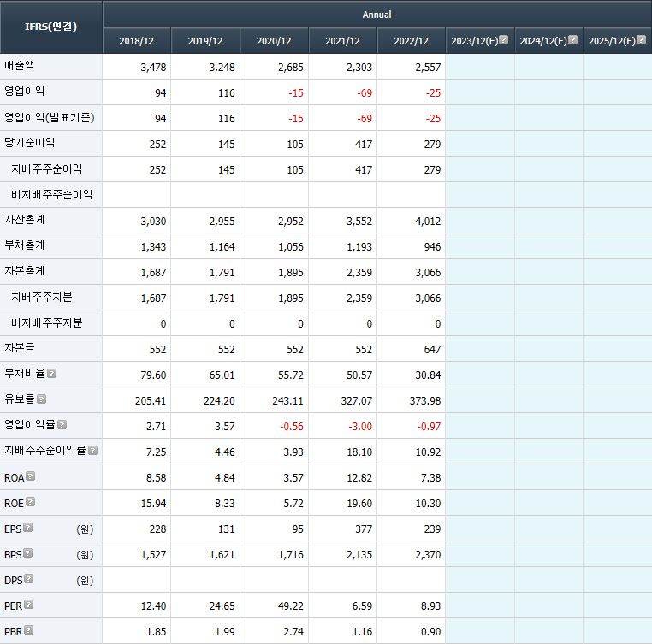This screenshot has width=652, height=644.
Task: Click the 2,685 revenue value for 2020/12
Action: (291, 67)
